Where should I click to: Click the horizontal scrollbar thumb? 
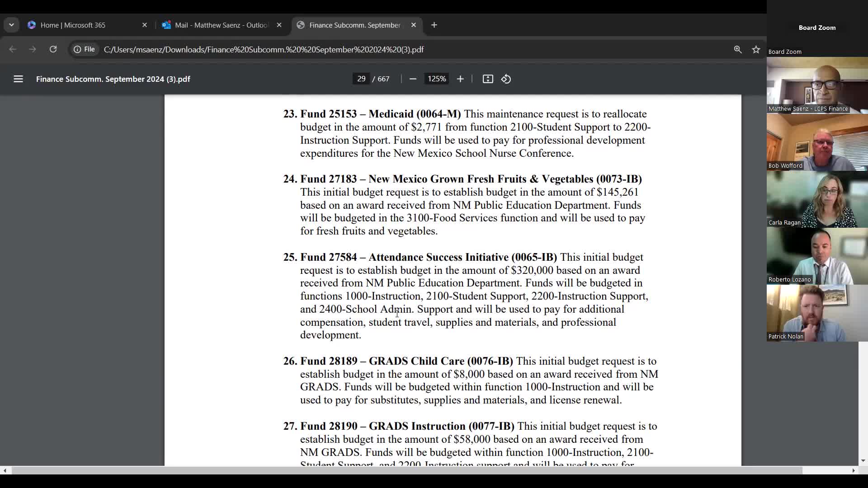[407, 470]
